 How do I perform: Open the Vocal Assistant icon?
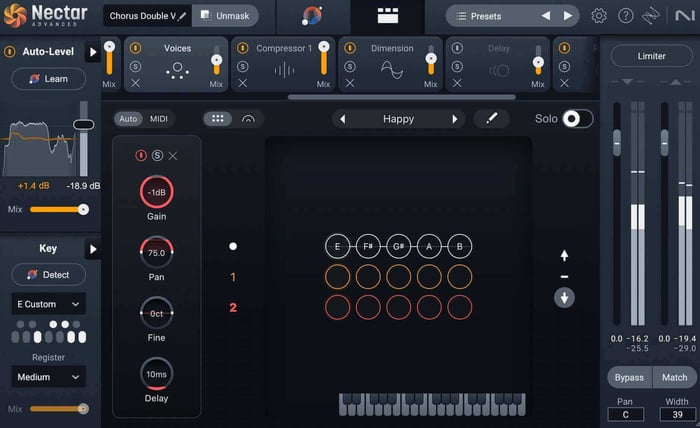(x=312, y=17)
